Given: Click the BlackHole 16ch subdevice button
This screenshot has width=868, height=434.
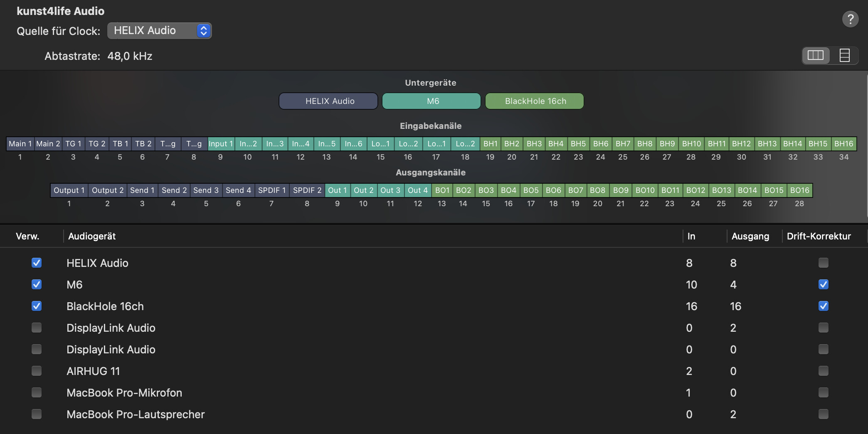Looking at the screenshot, I should [535, 101].
